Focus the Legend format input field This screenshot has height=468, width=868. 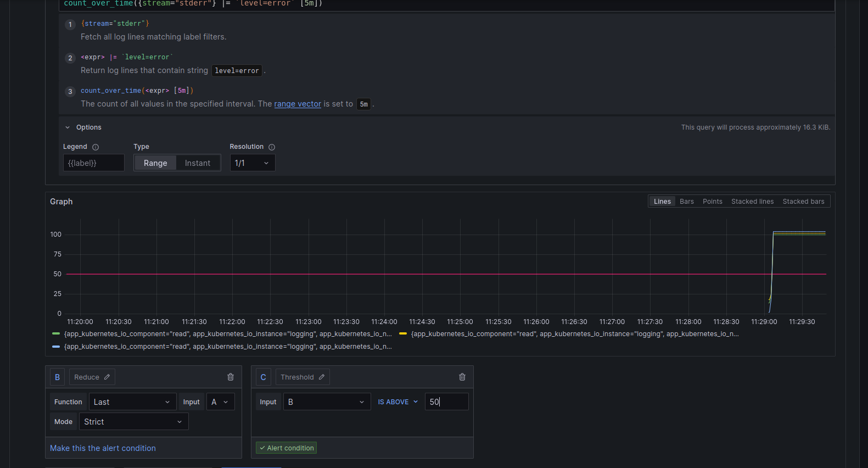click(x=94, y=163)
